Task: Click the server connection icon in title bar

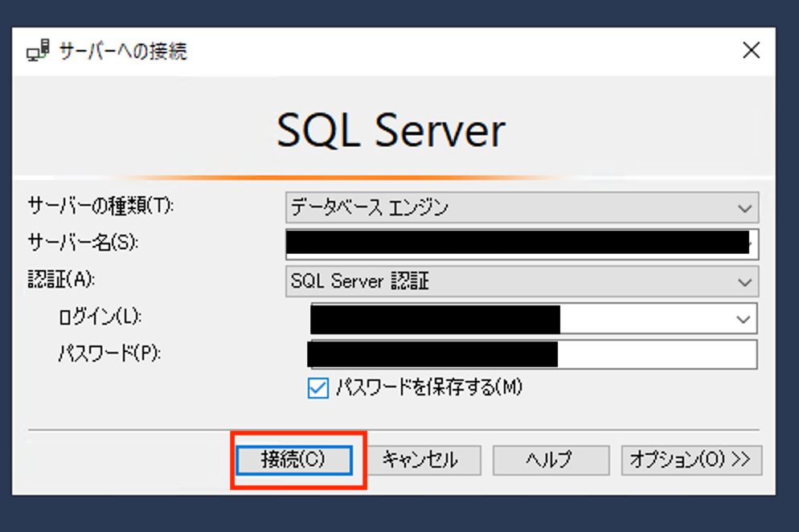Action: point(35,50)
